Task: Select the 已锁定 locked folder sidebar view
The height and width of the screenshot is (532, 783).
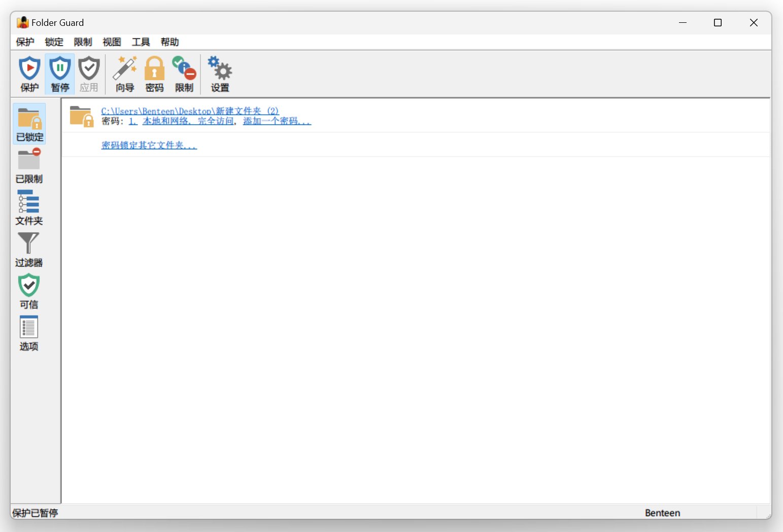Action: point(29,124)
